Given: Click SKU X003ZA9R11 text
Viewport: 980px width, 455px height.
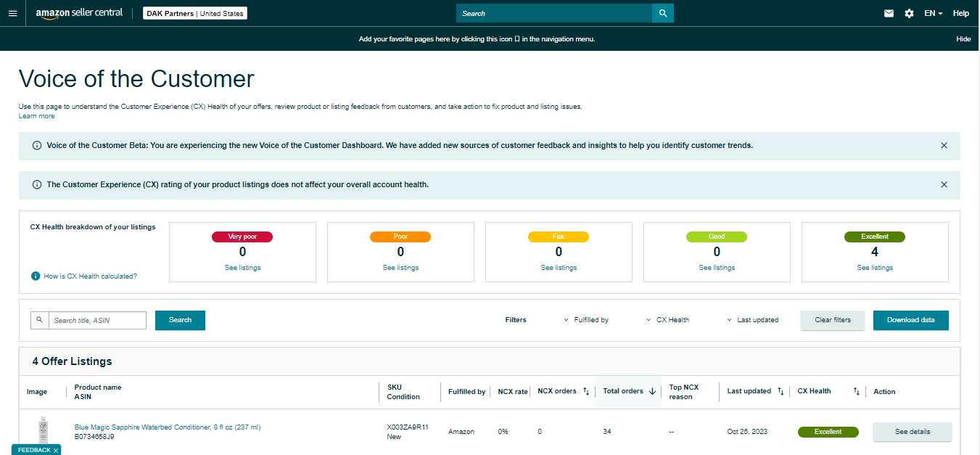Looking at the screenshot, I should pyautogui.click(x=408, y=427).
